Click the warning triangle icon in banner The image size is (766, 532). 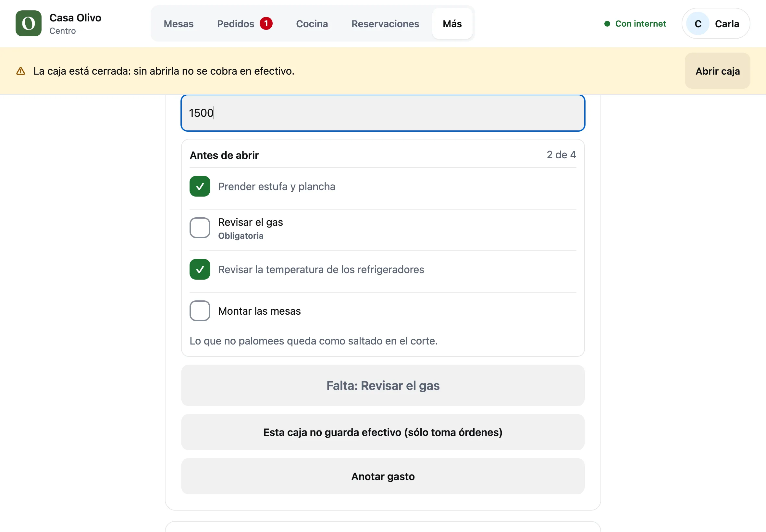(x=21, y=71)
